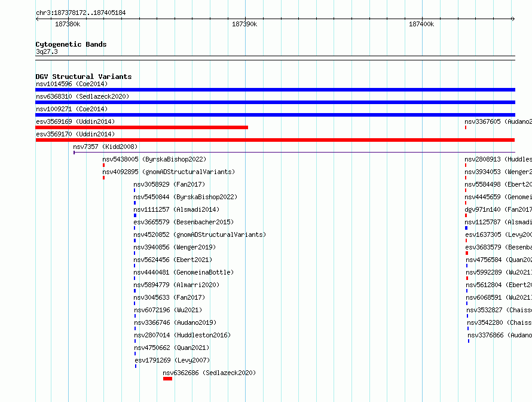Image resolution: width=532 pixels, height=402 pixels.
Task: Open nsv4092895 (gnomADStructuralVariants) entry
Action: point(169,172)
